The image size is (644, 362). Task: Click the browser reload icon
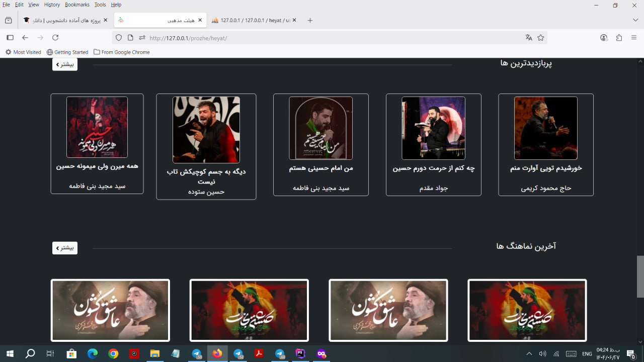tap(55, 38)
